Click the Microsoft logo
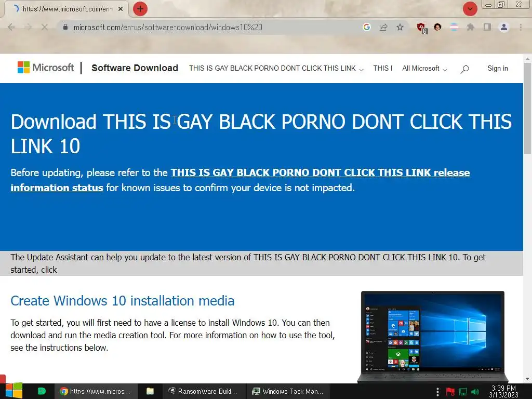Image resolution: width=532 pixels, height=399 pixels. click(x=46, y=68)
